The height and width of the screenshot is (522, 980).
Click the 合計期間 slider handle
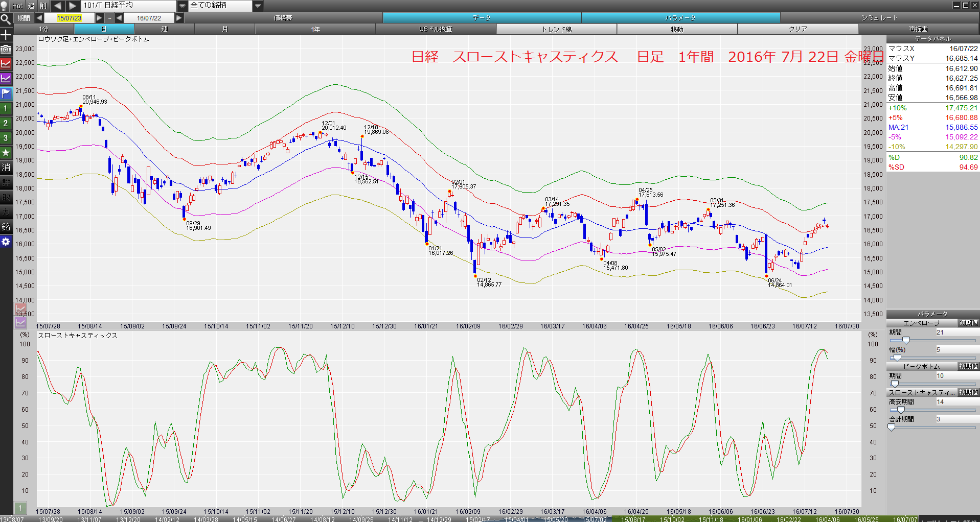pyautogui.click(x=892, y=427)
